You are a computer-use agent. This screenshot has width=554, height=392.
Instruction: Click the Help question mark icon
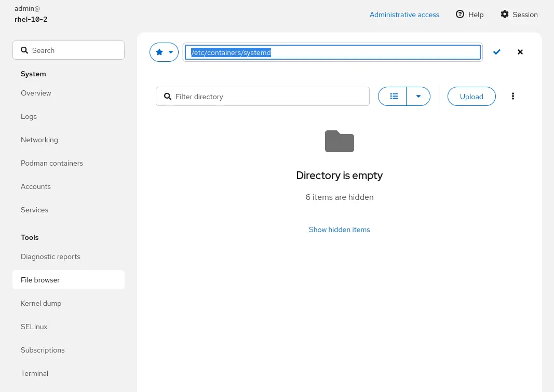click(x=460, y=15)
